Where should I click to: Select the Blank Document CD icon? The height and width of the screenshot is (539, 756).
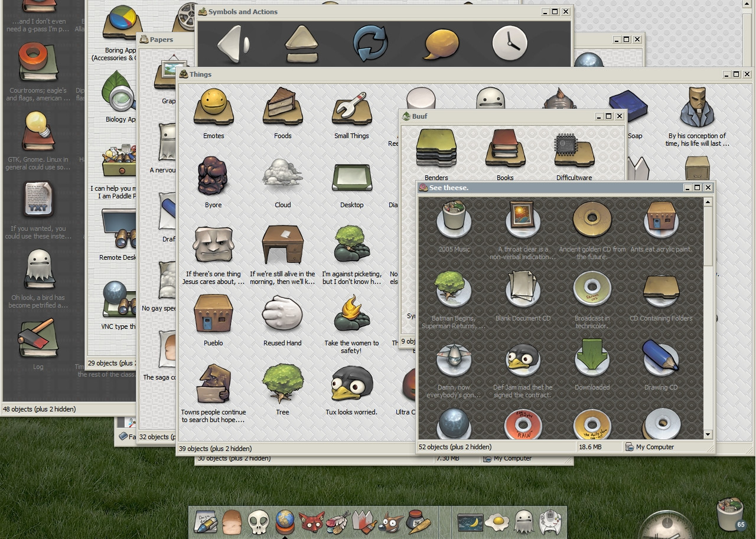coord(523,289)
